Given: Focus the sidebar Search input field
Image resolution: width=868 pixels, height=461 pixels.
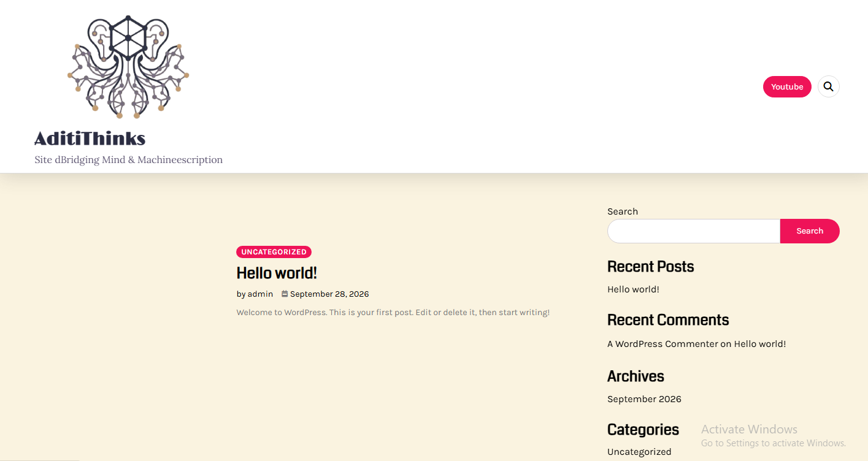Looking at the screenshot, I should click(694, 231).
